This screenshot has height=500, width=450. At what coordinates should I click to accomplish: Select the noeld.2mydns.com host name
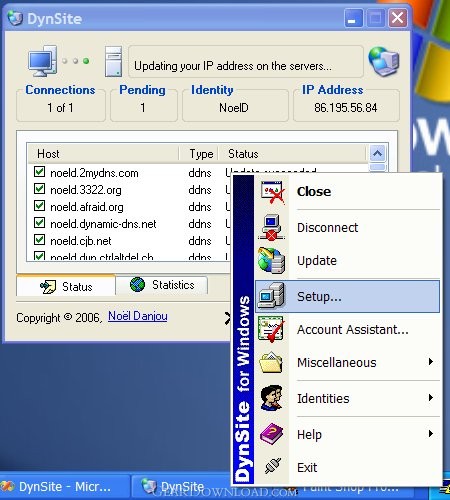point(94,173)
